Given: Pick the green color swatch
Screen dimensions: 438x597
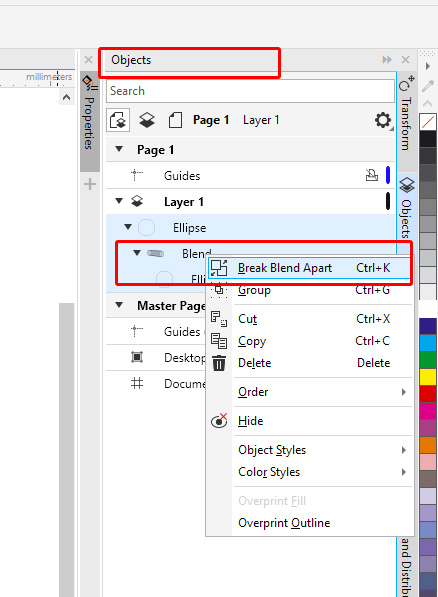Looking at the screenshot, I should (428, 360).
